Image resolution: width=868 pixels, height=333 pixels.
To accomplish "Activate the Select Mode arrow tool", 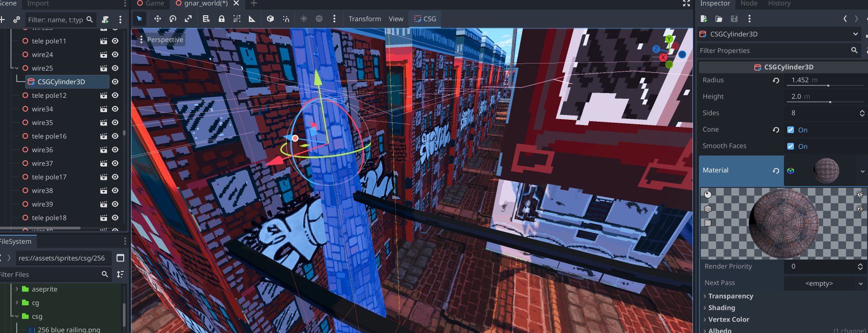I will point(139,19).
